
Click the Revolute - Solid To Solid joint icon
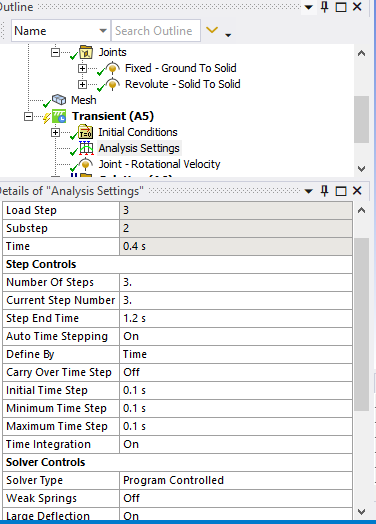point(113,84)
